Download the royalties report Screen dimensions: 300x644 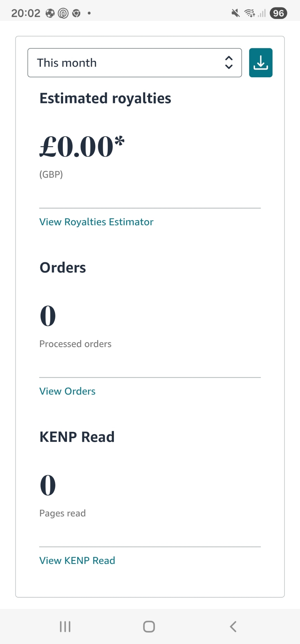click(261, 63)
